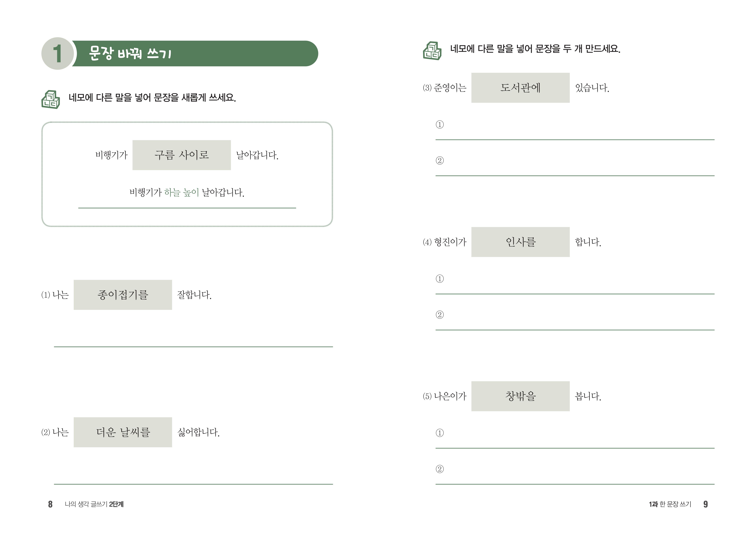Click the circled number 1 section badge
Image resolution: width=756 pixels, height=535 pixels.
[x=58, y=53]
